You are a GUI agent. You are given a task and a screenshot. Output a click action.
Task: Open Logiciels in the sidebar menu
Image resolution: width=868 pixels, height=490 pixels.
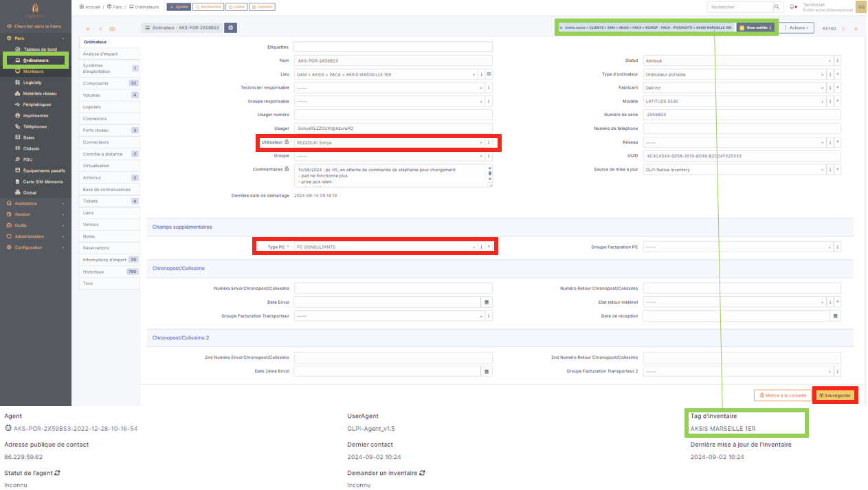[32, 82]
